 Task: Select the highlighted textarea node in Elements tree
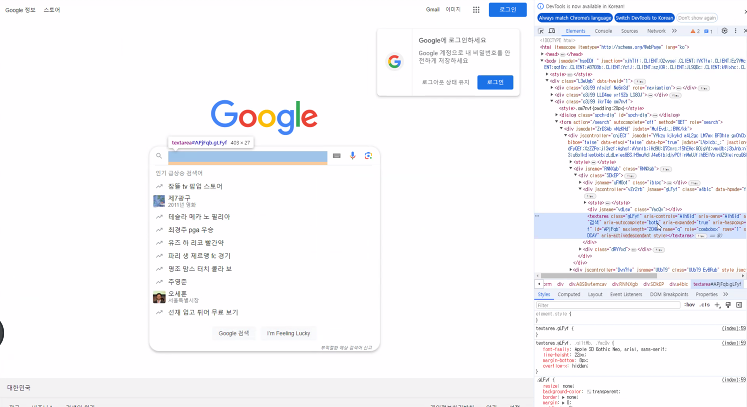pos(640,226)
